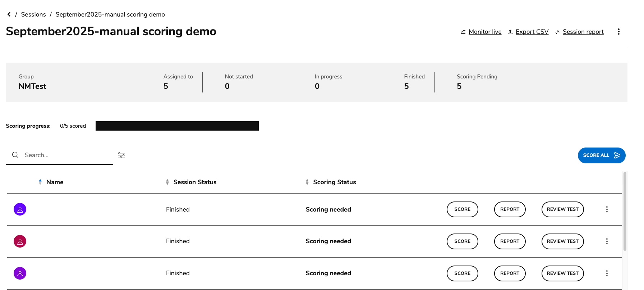Image resolution: width=644 pixels, height=290 pixels.
Task: Open the first row's three-dot menu
Action: pos(607,209)
